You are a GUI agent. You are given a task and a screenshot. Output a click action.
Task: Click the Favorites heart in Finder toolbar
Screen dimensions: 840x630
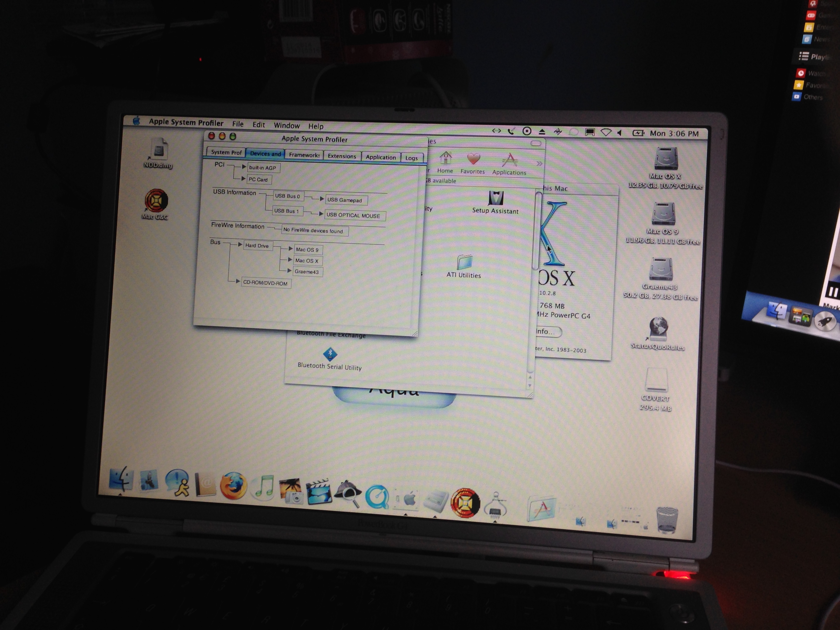[x=473, y=163]
